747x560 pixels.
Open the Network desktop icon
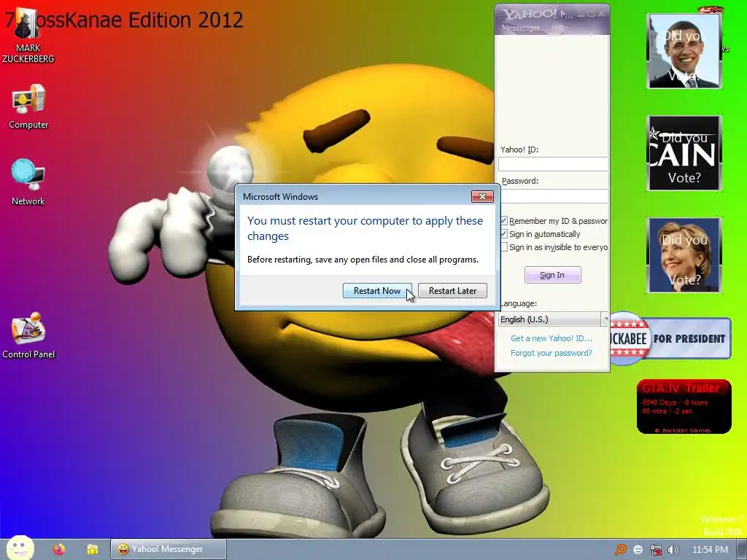pyautogui.click(x=28, y=182)
